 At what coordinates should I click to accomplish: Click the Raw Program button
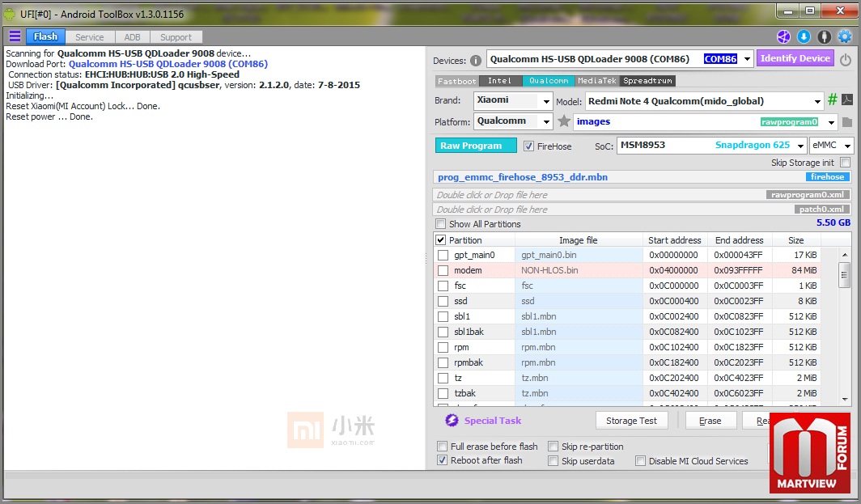(476, 146)
